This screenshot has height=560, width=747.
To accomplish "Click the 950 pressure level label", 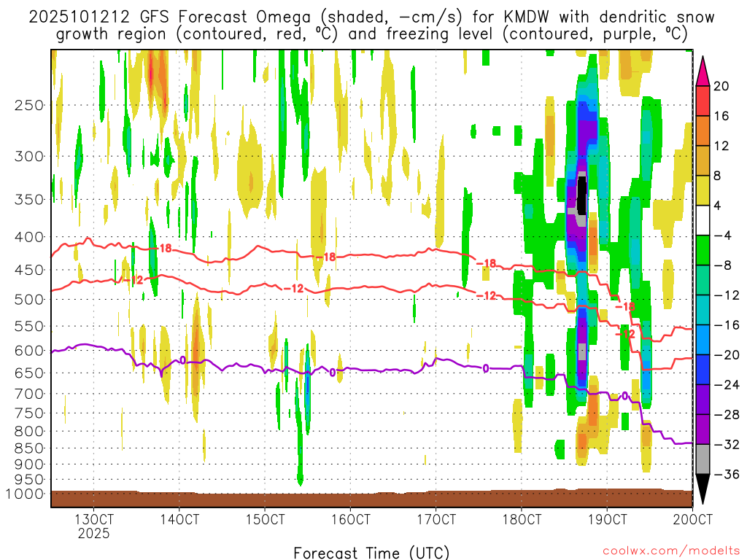I will coord(29,480).
